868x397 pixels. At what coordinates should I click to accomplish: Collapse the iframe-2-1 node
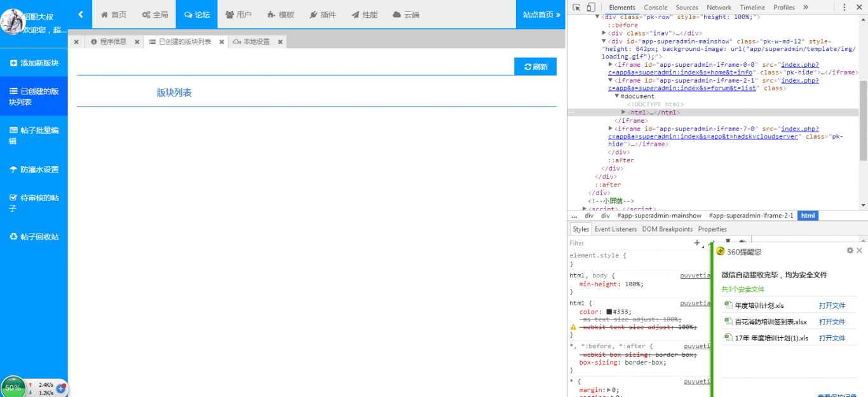611,81
